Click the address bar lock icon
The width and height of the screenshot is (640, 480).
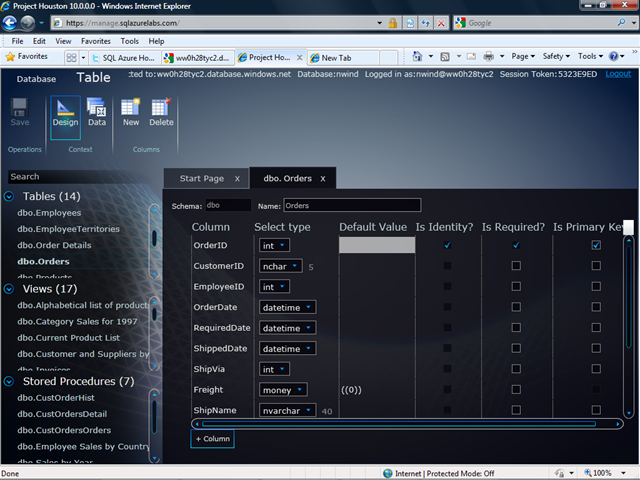pos(393,23)
